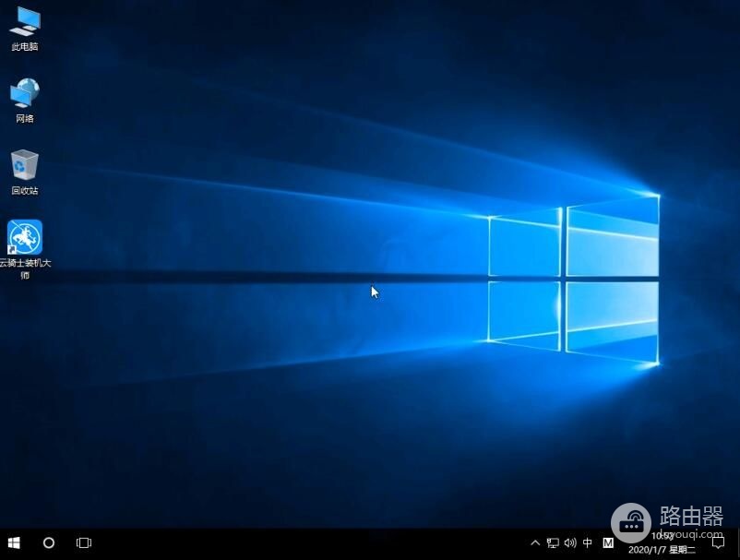Open the 2020/1/7 clock and calendar

point(662,543)
